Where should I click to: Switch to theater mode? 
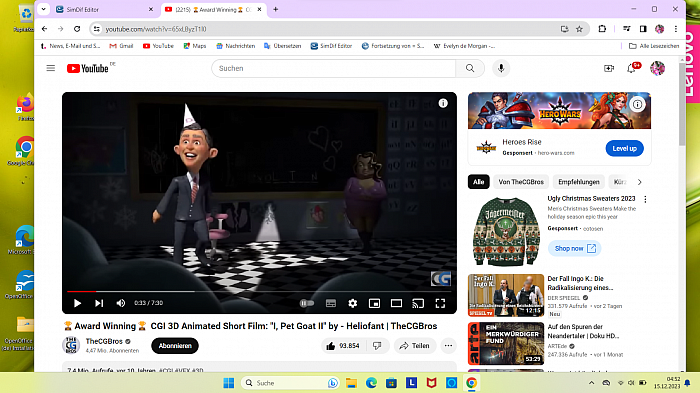(396, 303)
